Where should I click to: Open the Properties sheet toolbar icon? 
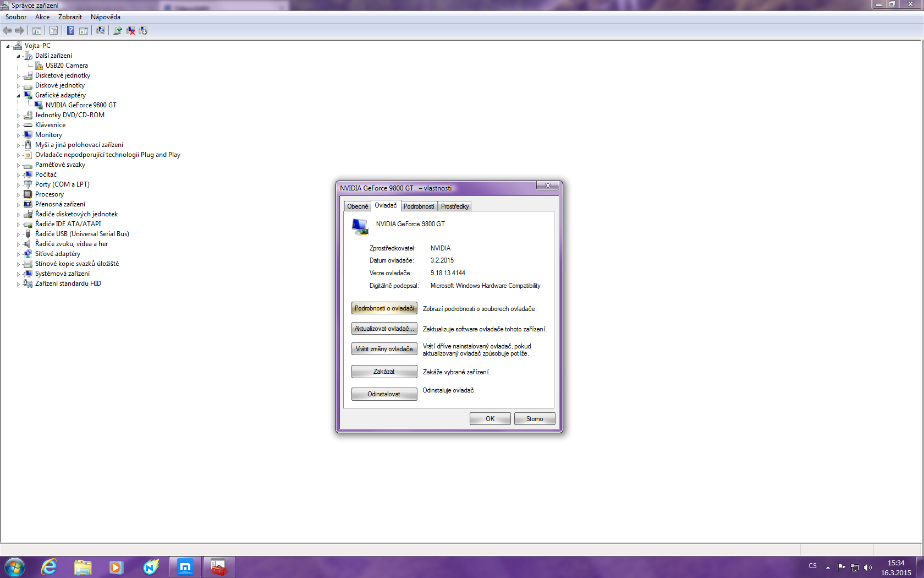coord(53,31)
